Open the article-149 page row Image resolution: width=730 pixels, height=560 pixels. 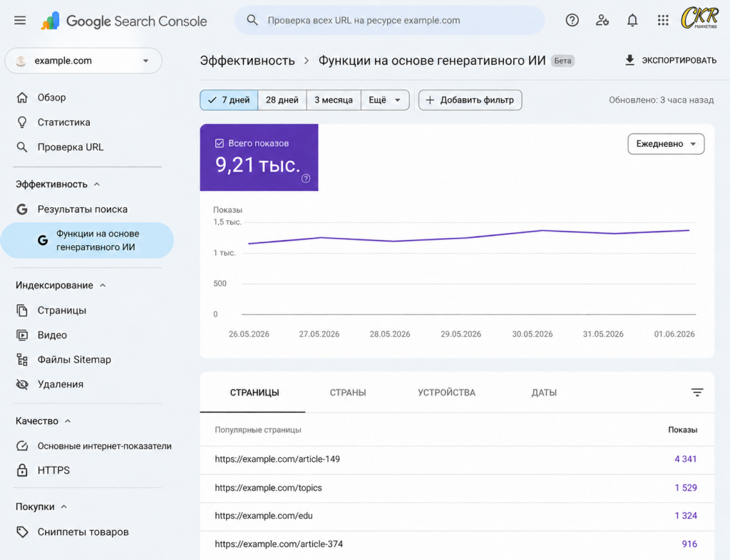(x=457, y=460)
